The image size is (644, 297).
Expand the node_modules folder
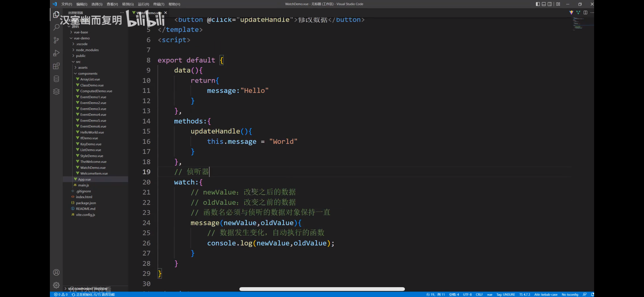(87, 50)
